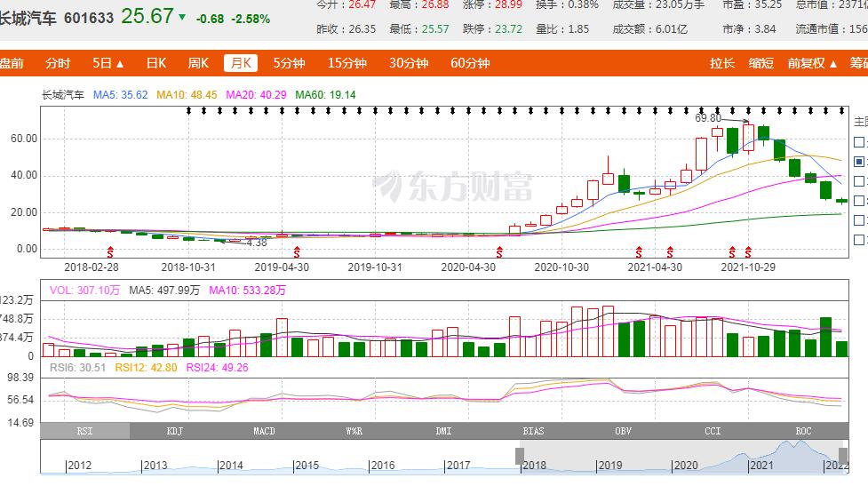Click the 2019-10-31 date on the chart axis
The width and height of the screenshot is (868, 486).
coord(375,267)
